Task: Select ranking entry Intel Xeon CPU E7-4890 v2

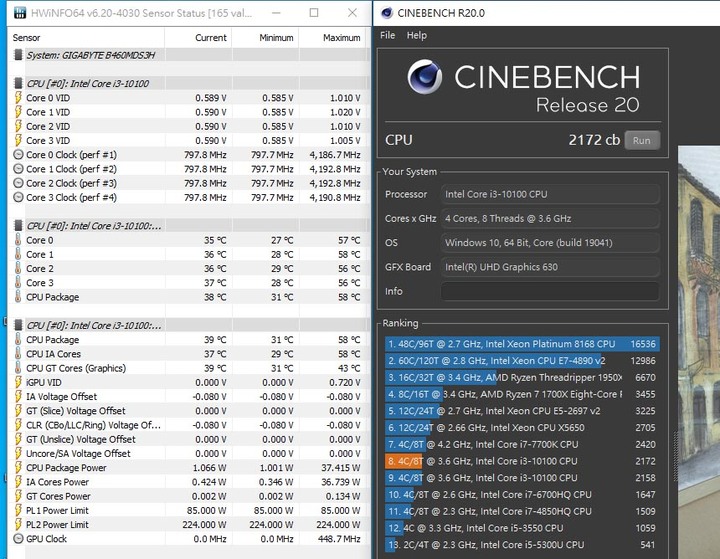Action: coord(522,361)
